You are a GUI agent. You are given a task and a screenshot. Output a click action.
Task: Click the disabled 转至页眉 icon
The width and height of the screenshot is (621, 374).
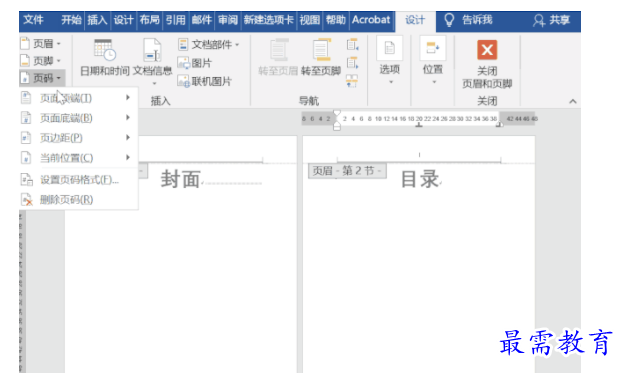point(279,50)
